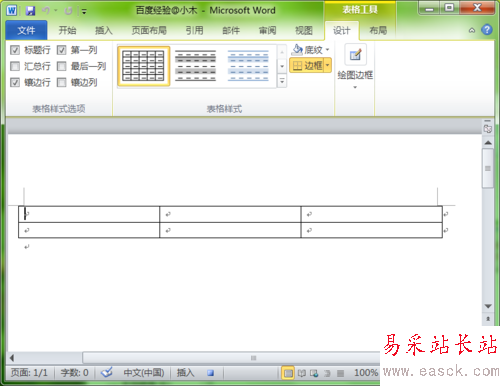Undo the last action
The image size is (500, 386).
(46, 11)
